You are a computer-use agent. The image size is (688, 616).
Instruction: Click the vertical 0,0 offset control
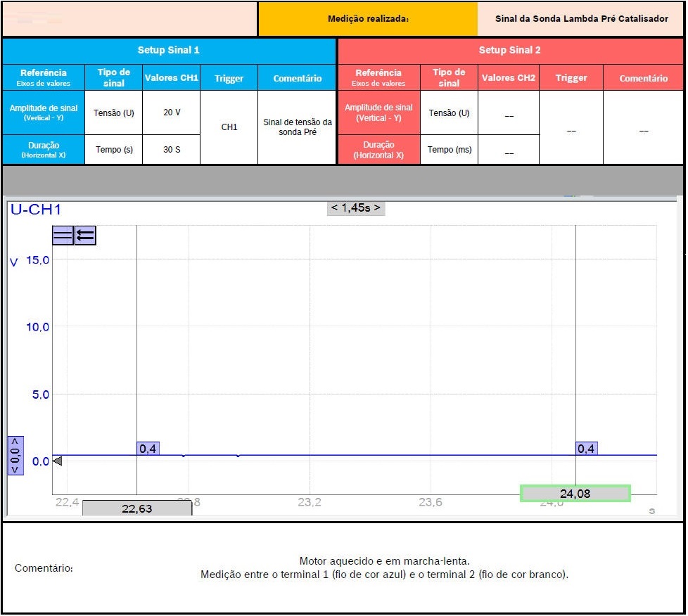click(x=15, y=455)
